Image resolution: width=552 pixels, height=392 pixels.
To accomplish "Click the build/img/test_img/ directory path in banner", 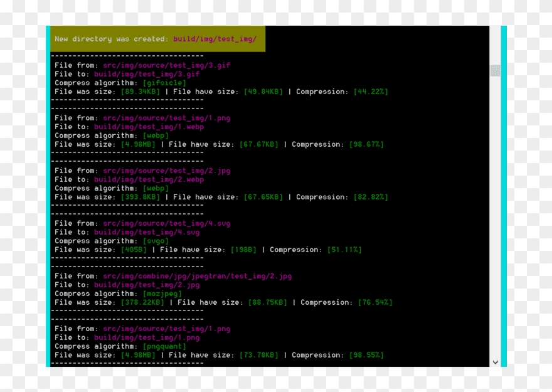I will coord(215,39).
